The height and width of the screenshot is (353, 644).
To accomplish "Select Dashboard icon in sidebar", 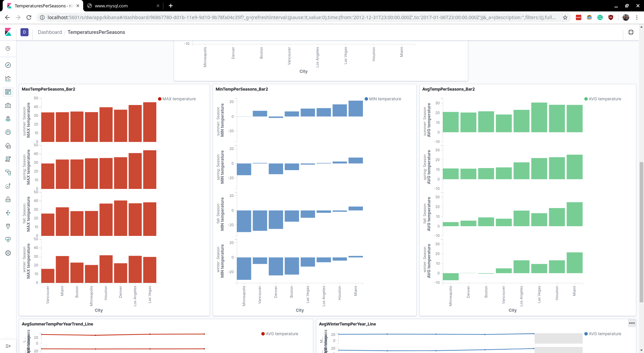I will (x=8, y=92).
